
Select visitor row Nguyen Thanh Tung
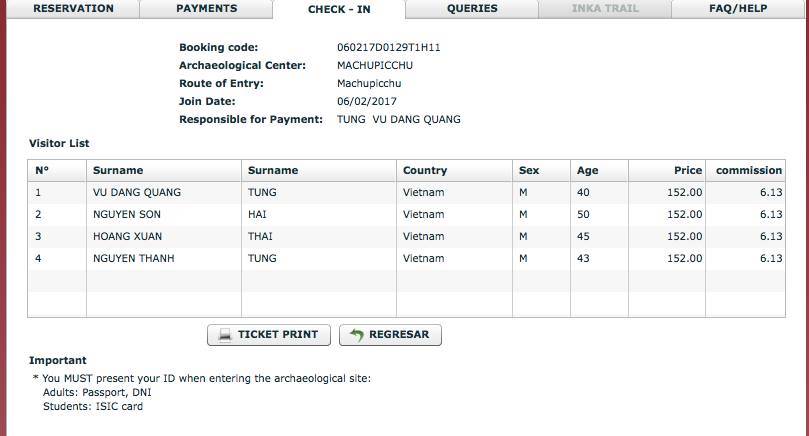pyautogui.click(x=407, y=259)
